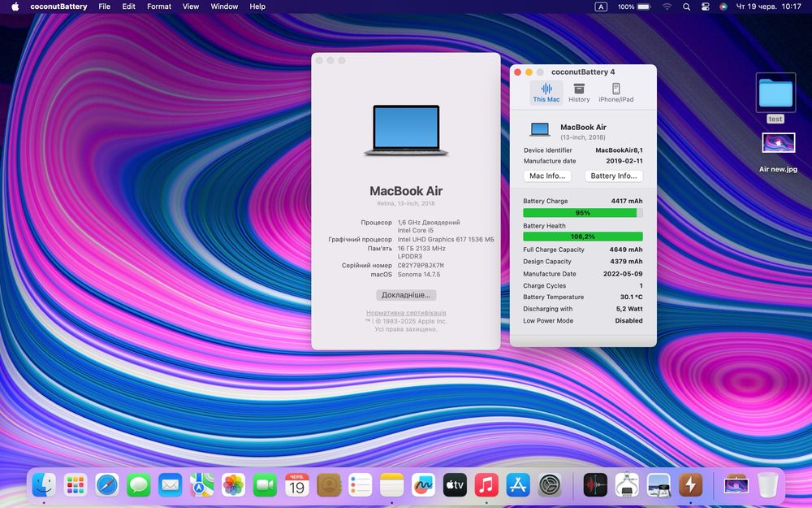Image resolution: width=812 pixels, height=508 pixels.
Task: Open Reminders from the Dock
Action: point(360,486)
